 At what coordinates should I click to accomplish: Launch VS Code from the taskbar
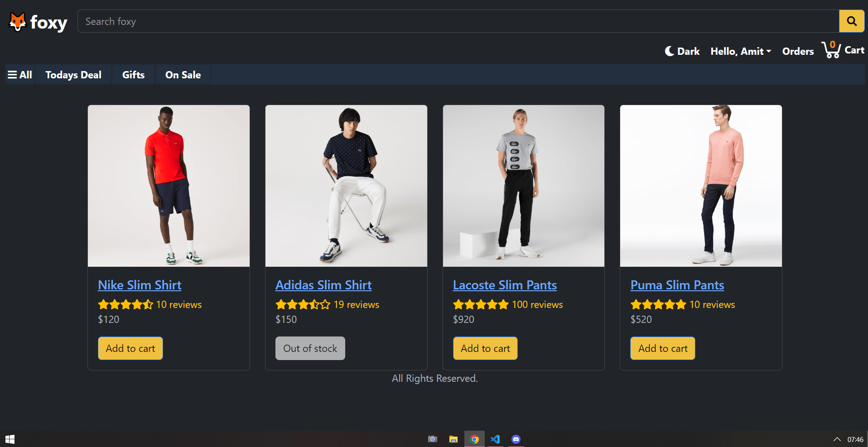click(x=495, y=439)
